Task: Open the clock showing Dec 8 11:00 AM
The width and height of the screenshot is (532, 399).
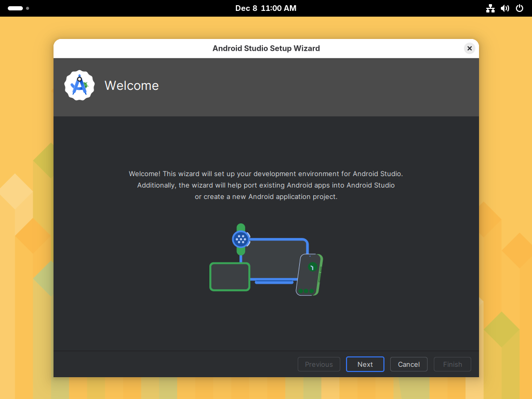Action: tap(265, 8)
